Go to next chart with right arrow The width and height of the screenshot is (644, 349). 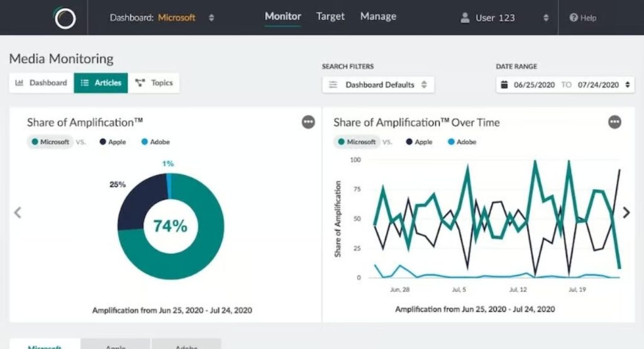[626, 213]
